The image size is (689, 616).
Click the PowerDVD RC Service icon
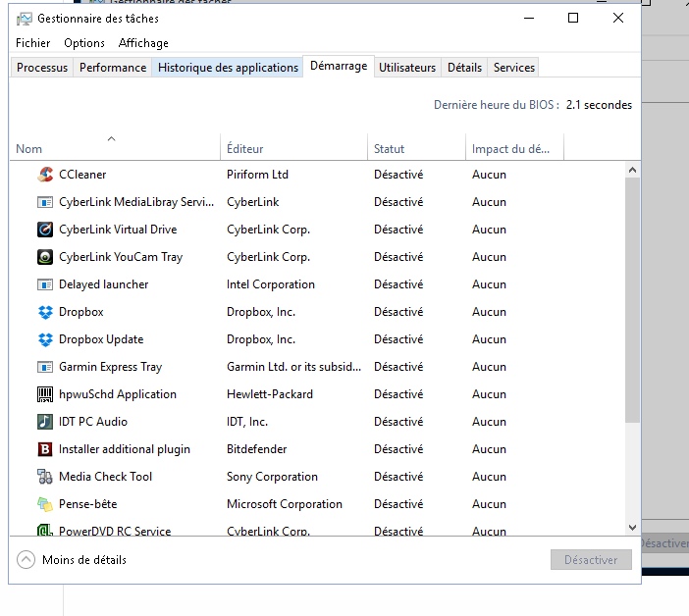click(45, 531)
